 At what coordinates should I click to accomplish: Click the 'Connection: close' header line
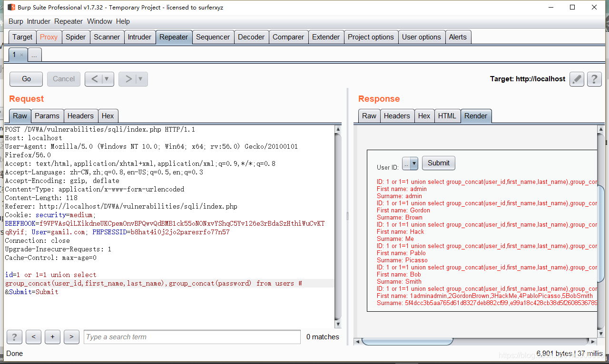click(37, 240)
